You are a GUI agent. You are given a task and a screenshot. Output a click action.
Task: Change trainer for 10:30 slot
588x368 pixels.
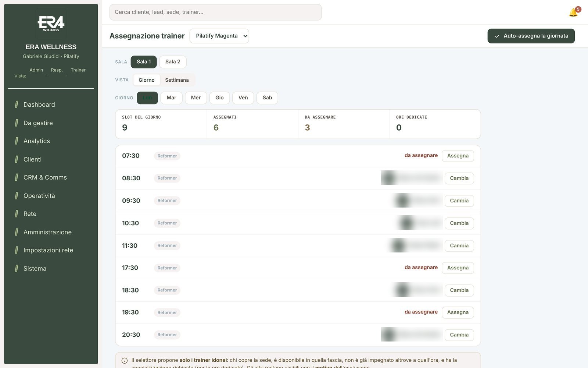coord(459,223)
